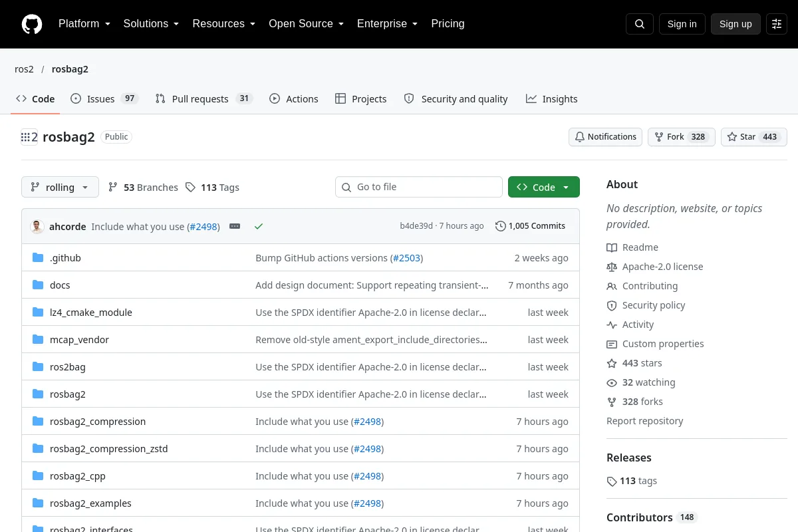Open #2498 link in ahcorde commit header
Image resolution: width=798 pixels, height=532 pixels.
203,227
